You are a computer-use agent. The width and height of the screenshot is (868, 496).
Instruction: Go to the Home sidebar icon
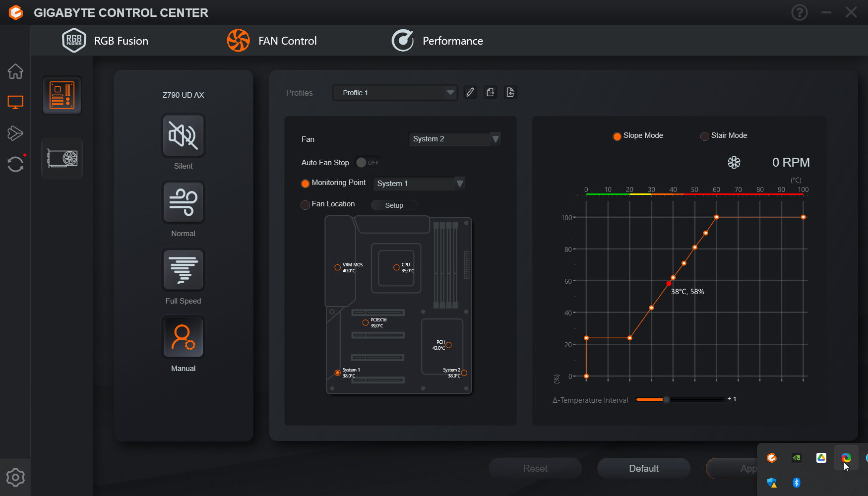pyautogui.click(x=15, y=71)
